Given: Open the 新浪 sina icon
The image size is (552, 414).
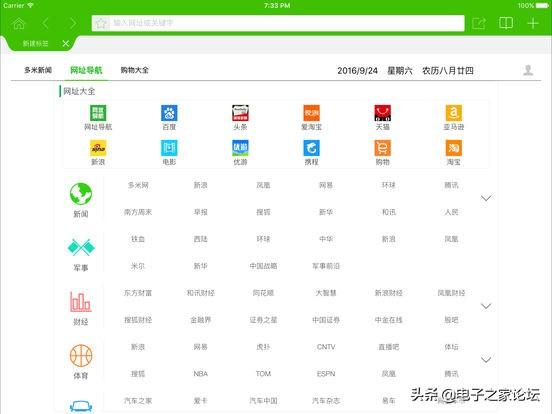Looking at the screenshot, I should coord(98,148).
